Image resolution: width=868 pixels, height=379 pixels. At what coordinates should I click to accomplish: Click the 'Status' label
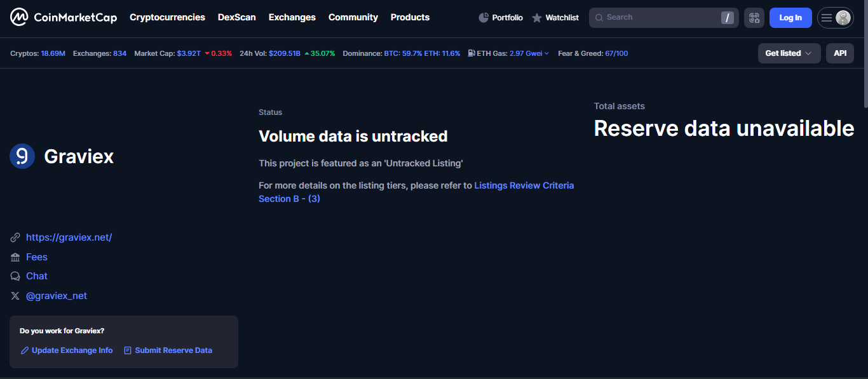[270, 112]
